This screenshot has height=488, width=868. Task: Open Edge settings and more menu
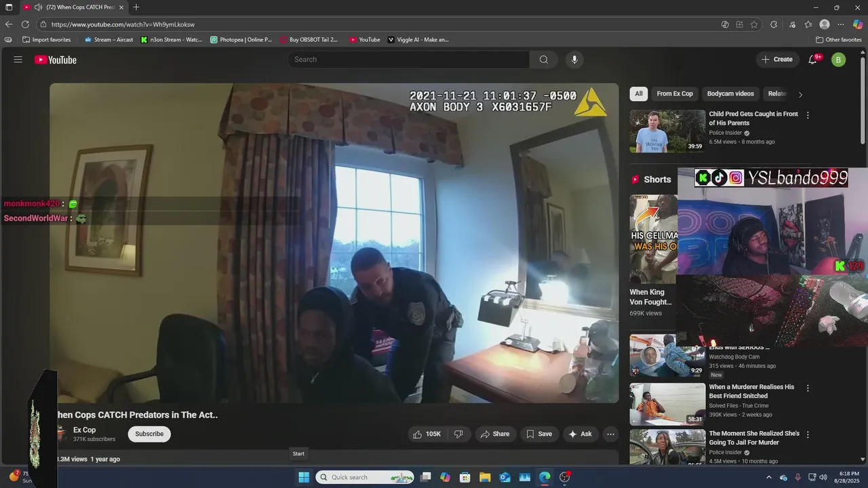[x=841, y=24]
